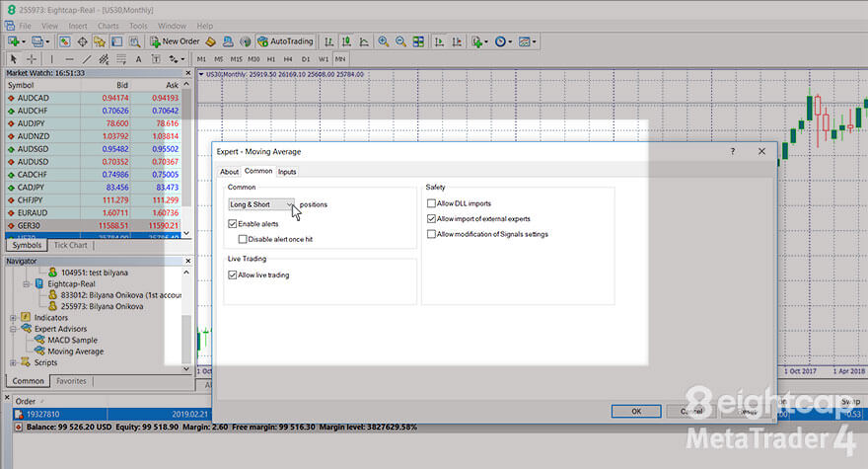The width and height of the screenshot is (868, 469).
Task: Toggle the Market Watch window icon
Action: 65,41
